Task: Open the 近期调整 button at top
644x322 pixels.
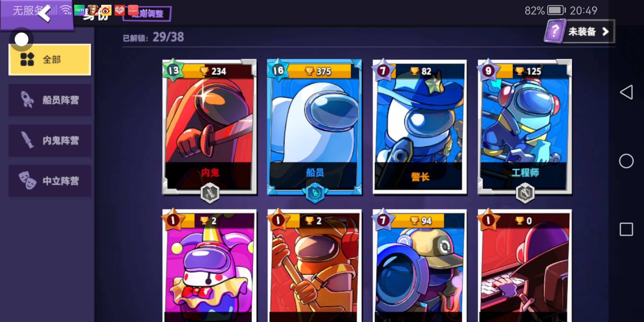Action: point(147,14)
